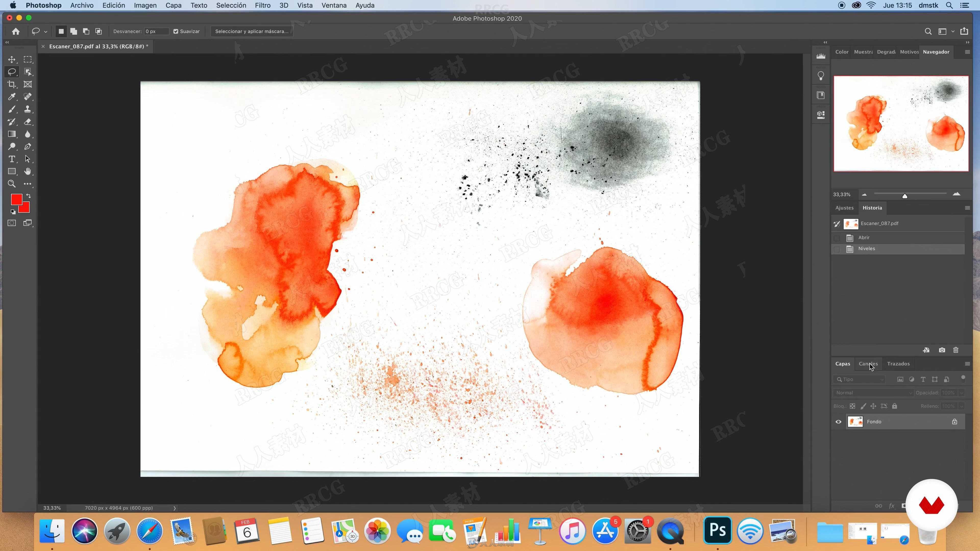Choose Intersect with selection mode button

[x=99, y=31]
